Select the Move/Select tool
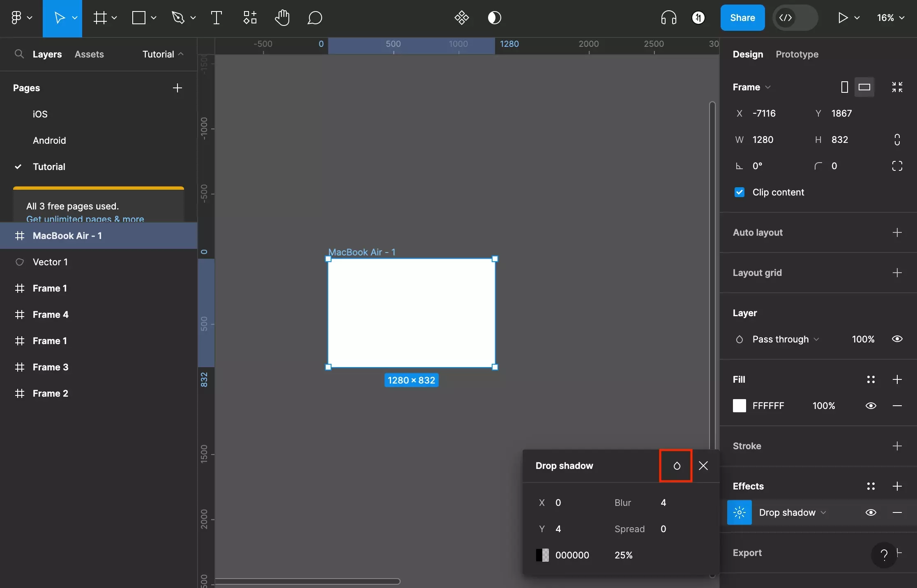The height and width of the screenshot is (588, 917). [x=62, y=17]
